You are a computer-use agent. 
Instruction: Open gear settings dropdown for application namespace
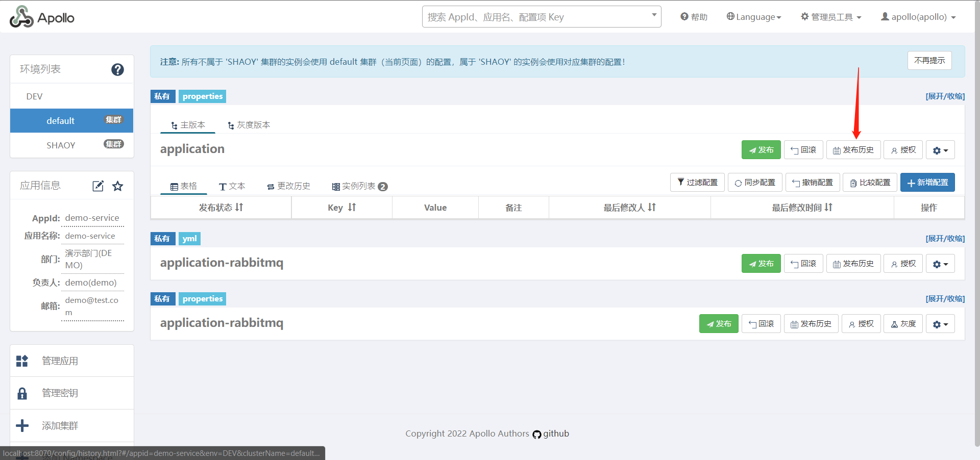click(x=940, y=150)
